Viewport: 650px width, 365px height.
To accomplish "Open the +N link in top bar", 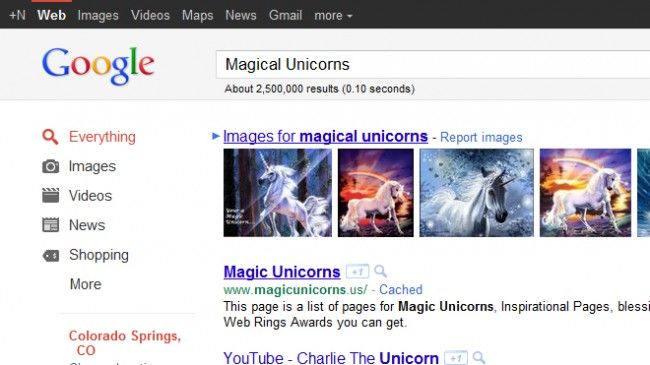I will point(17,15).
